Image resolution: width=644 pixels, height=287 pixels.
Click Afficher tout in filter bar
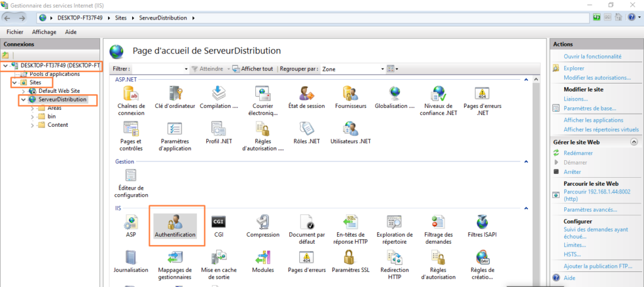253,69
